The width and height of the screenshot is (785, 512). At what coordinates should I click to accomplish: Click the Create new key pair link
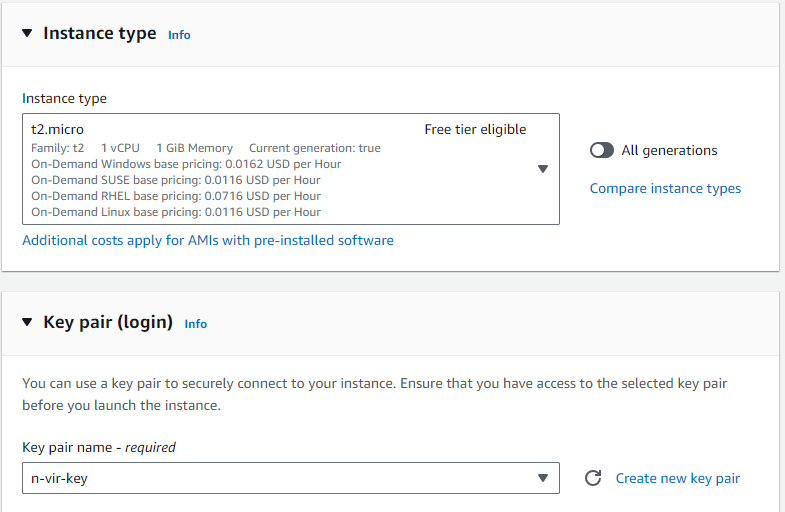pos(678,478)
